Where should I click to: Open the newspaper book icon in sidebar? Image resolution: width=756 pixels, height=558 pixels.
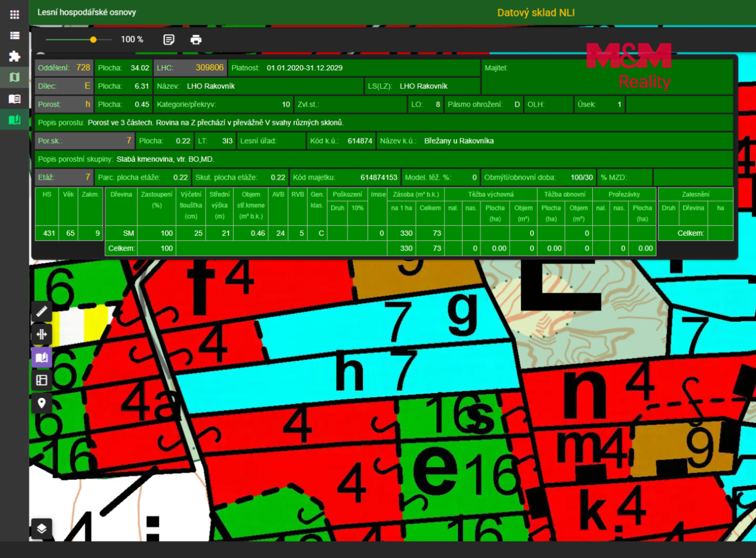pyautogui.click(x=14, y=99)
